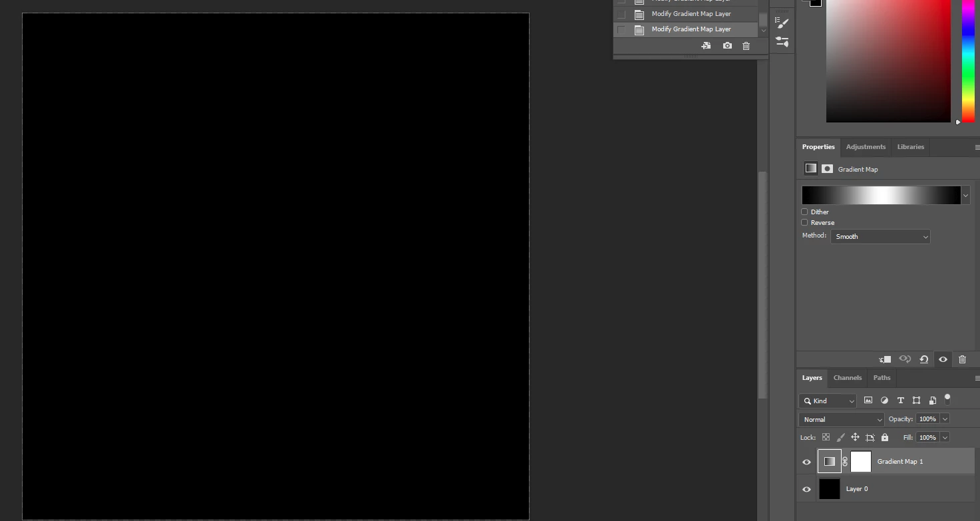
Task: Filter layers for adjustment layers
Action: [x=884, y=401]
